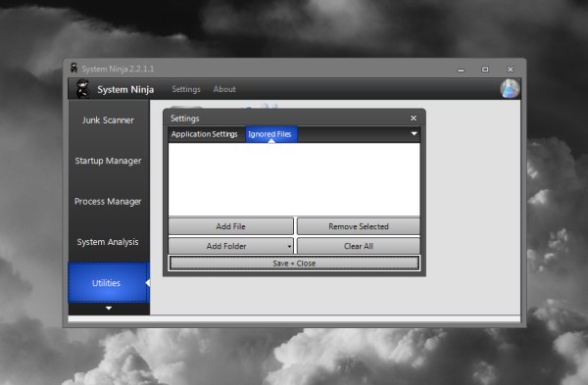This screenshot has width=588, height=385.
Task: Choose the Utilities sidebar item
Action: click(108, 283)
